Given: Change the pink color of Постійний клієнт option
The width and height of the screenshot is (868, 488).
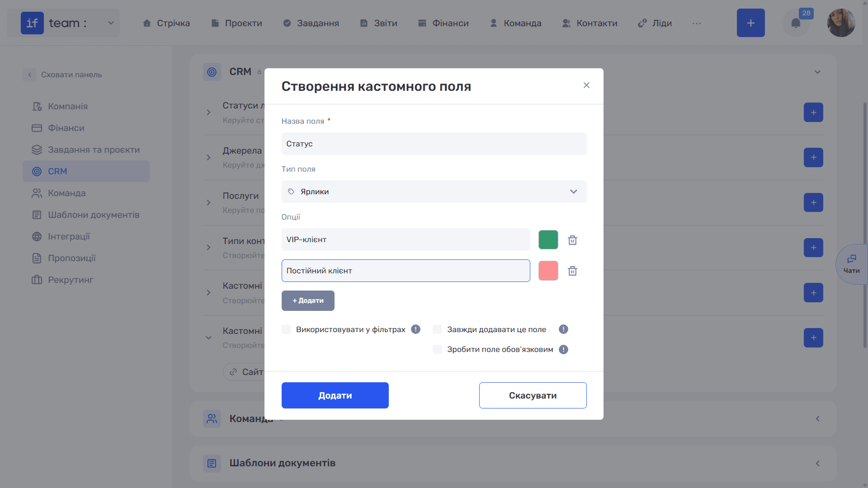Looking at the screenshot, I should coord(548,271).
